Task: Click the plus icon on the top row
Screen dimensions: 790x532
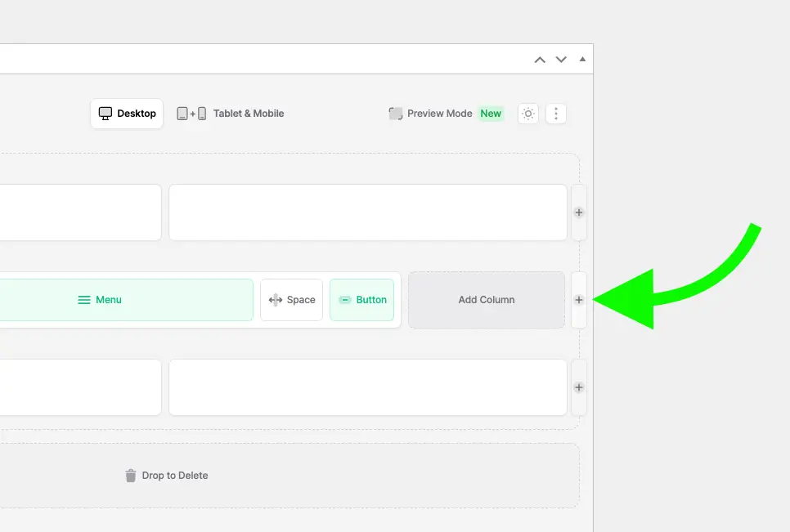Action: (x=579, y=212)
